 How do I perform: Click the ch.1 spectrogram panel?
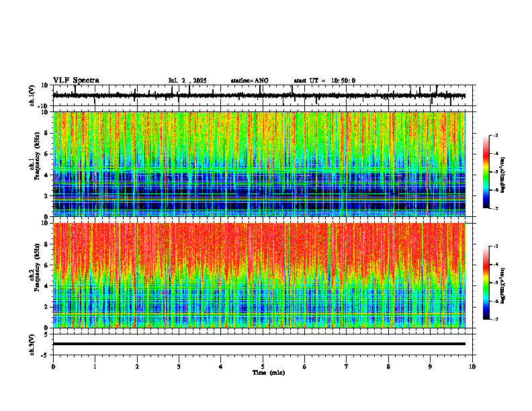(x=259, y=164)
